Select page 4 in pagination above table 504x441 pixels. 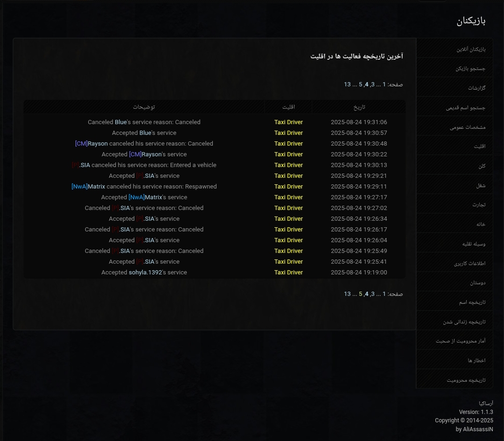[366, 84]
